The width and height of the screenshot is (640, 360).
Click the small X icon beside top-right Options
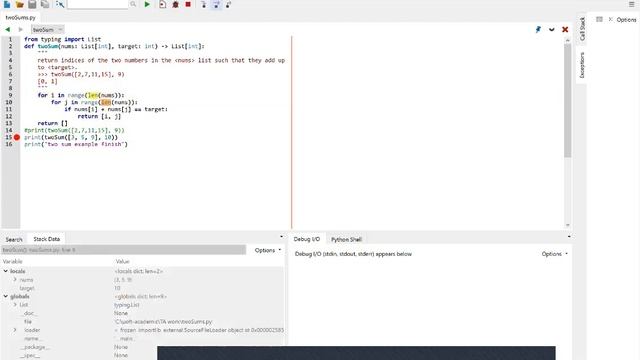tap(611, 19)
